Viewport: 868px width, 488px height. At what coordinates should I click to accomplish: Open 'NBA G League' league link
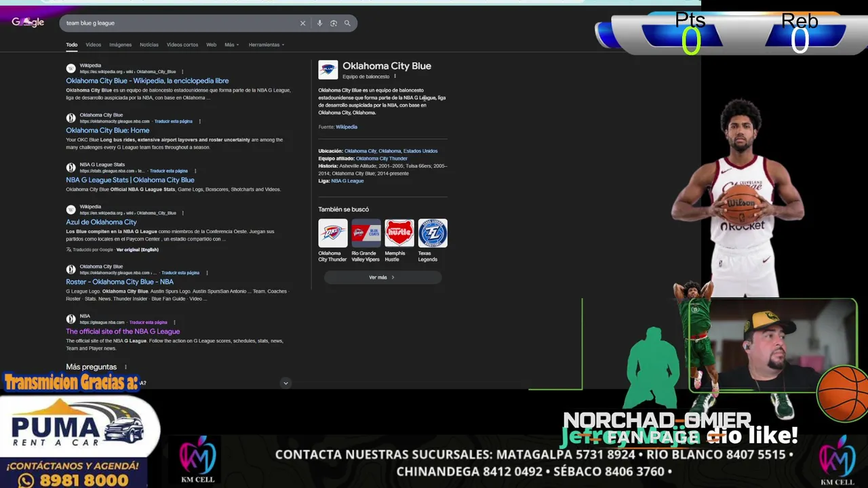pyautogui.click(x=347, y=181)
